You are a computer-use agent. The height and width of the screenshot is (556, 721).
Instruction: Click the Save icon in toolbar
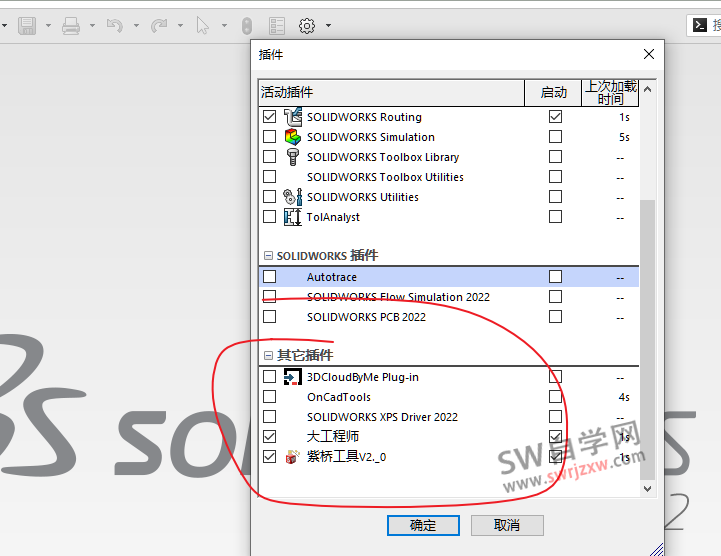[x=27, y=26]
